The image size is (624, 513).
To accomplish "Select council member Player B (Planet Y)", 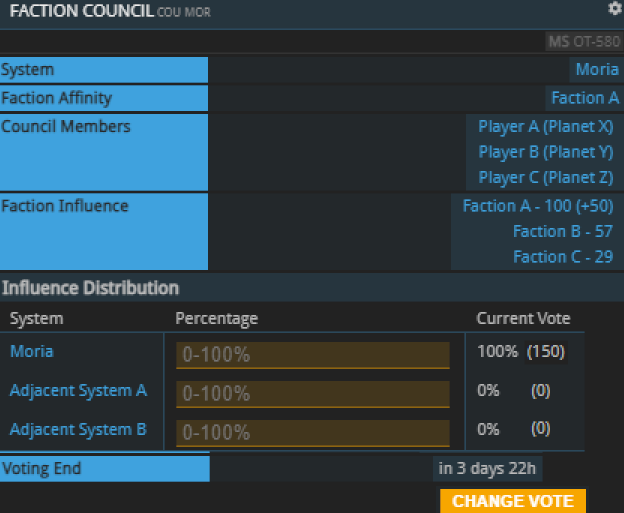I will click(545, 152).
